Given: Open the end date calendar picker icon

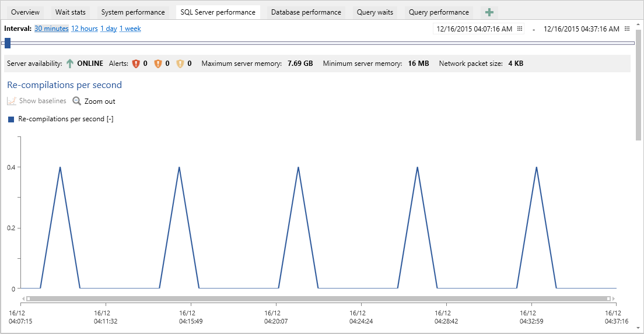Looking at the screenshot, I should tap(626, 29).
